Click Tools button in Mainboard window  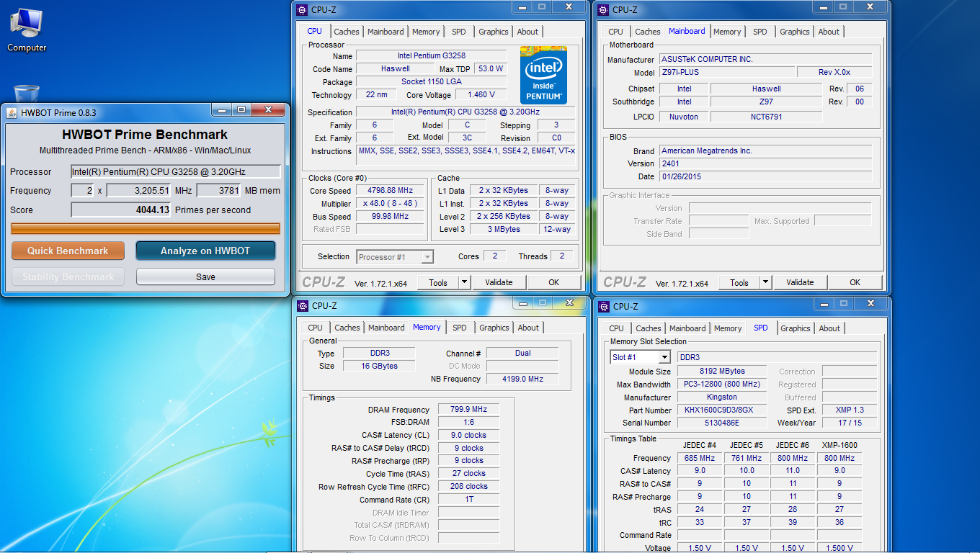click(739, 282)
